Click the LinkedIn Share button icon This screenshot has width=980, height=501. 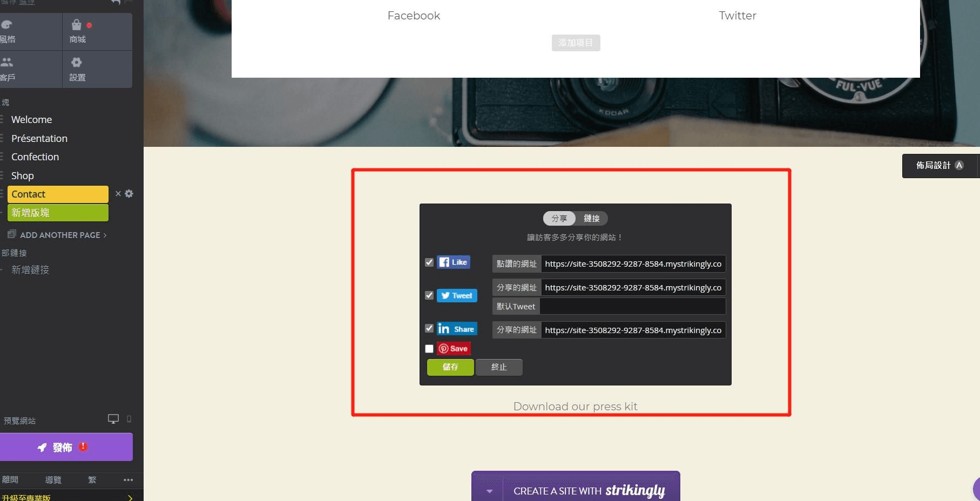(457, 329)
